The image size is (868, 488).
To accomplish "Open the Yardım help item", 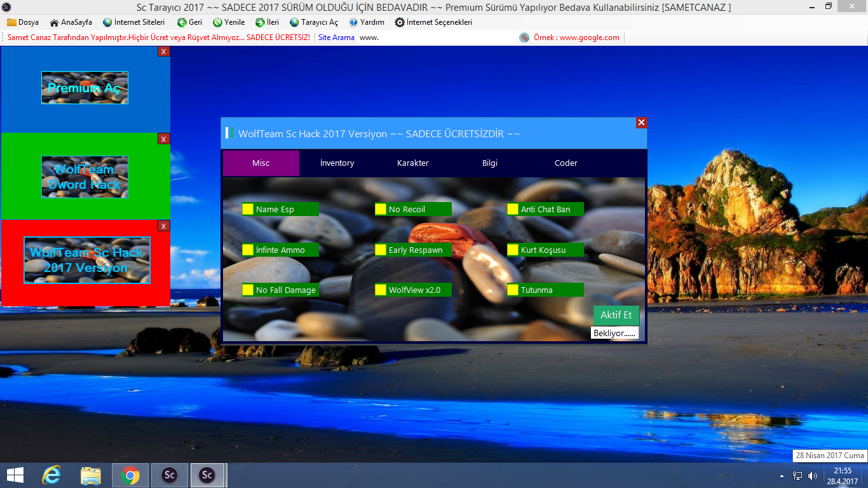I will (367, 22).
